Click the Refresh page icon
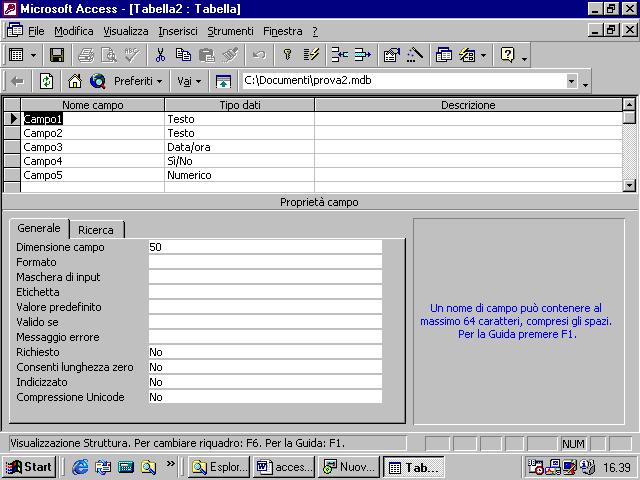Viewport: 640px width, 480px height. pyautogui.click(x=47, y=81)
